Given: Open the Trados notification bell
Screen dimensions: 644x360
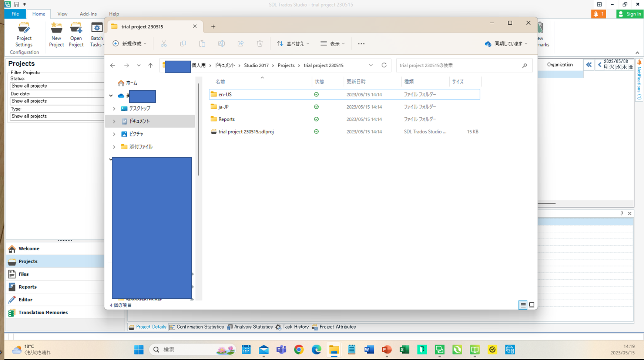Looking at the screenshot, I should click(x=598, y=14).
